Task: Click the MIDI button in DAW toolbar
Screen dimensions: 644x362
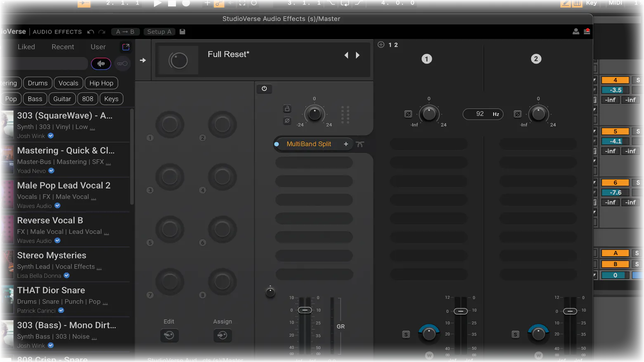Action: pyautogui.click(x=615, y=3)
